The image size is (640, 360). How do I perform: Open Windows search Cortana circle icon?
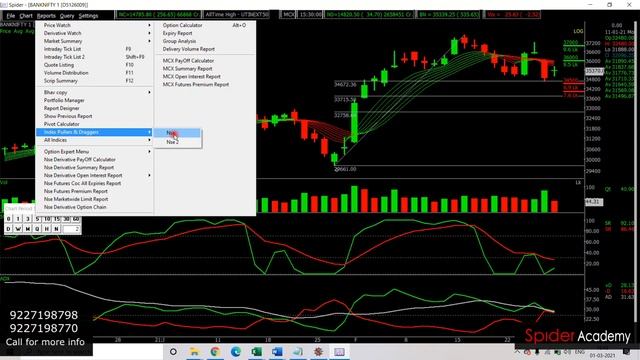coord(173,351)
